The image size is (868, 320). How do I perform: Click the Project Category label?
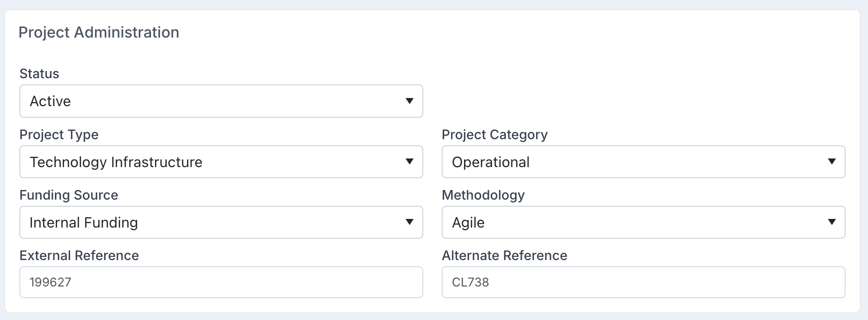point(494,135)
